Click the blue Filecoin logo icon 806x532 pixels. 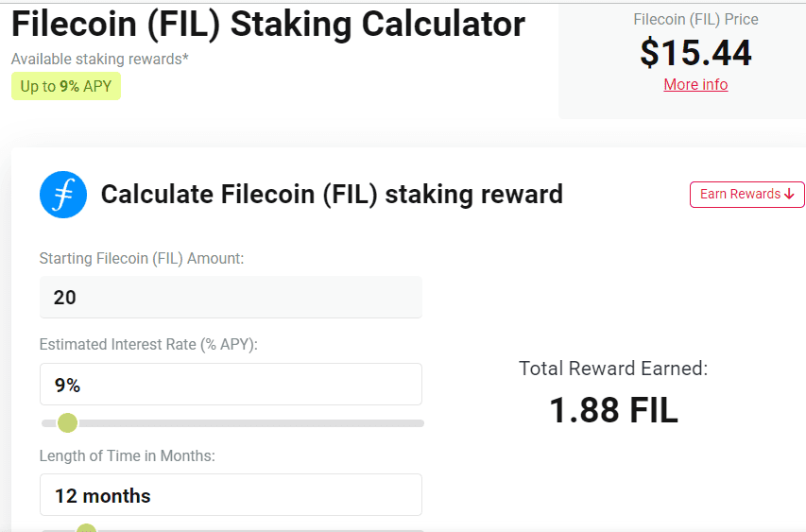point(63,195)
